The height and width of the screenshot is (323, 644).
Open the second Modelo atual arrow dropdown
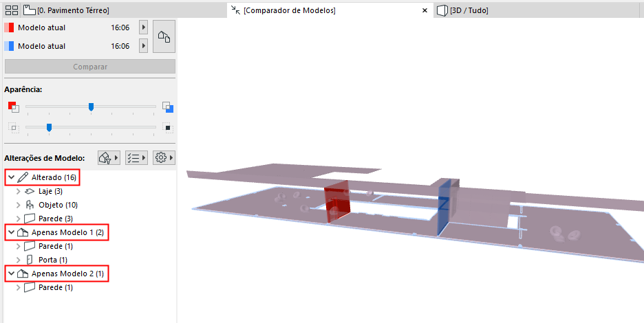click(x=143, y=46)
